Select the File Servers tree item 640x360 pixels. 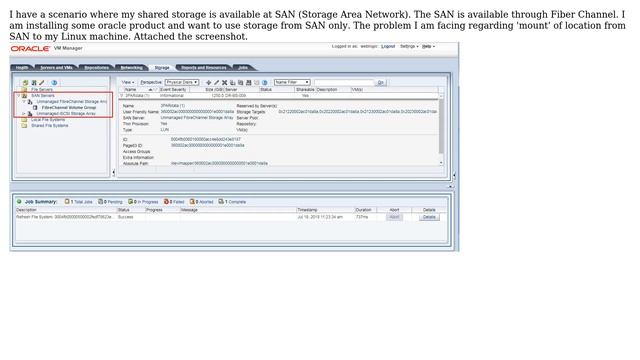point(42,89)
